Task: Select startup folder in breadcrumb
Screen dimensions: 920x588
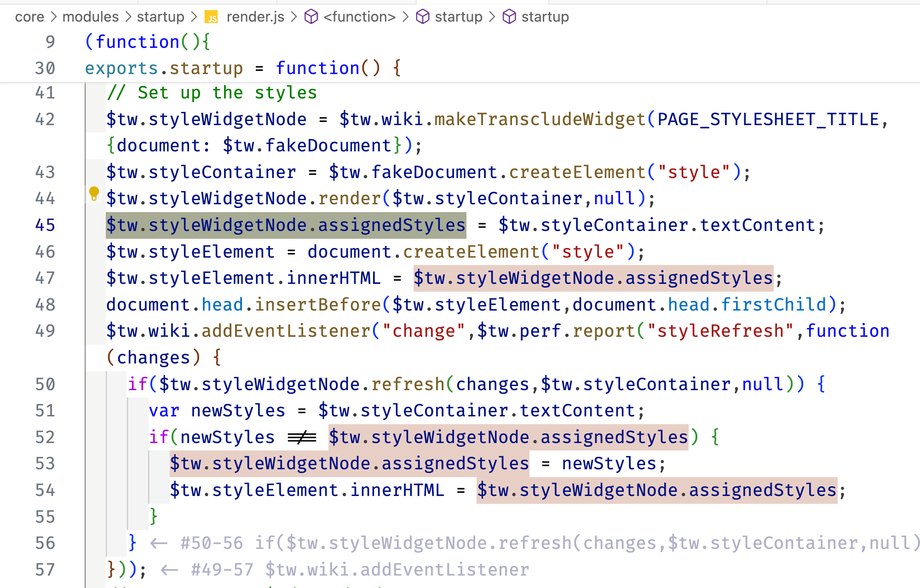Action: (x=161, y=17)
